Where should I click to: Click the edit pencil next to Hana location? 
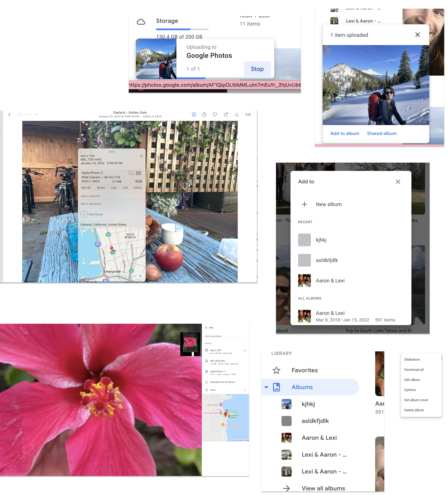point(245,390)
